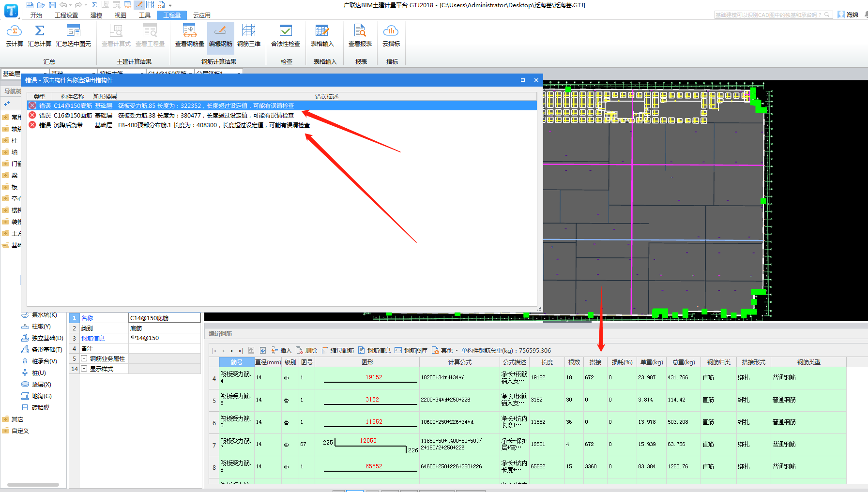Click 钢筋信息 in rebar editor toolbar
Viewport: 868px width, 492px height.
click(375, 350)
